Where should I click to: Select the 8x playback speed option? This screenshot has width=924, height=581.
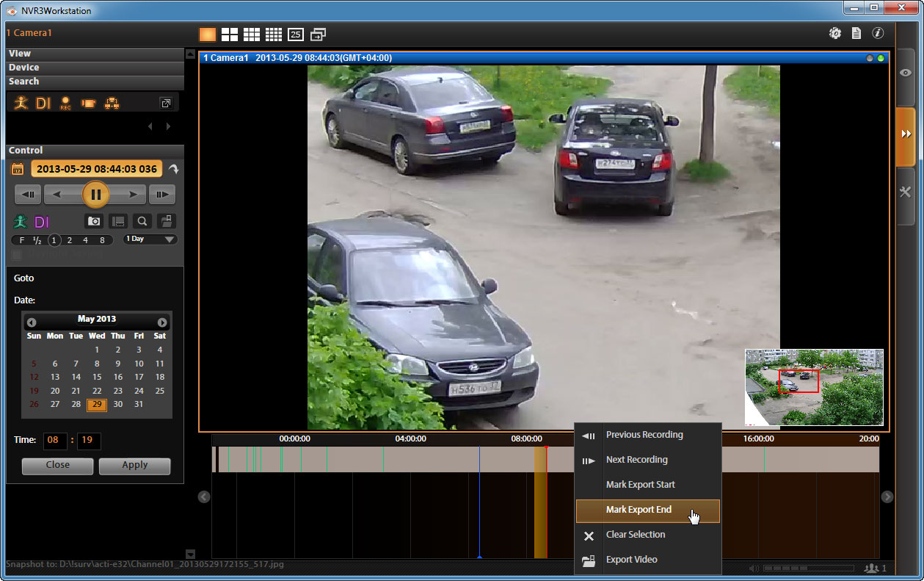click(102, 240)
